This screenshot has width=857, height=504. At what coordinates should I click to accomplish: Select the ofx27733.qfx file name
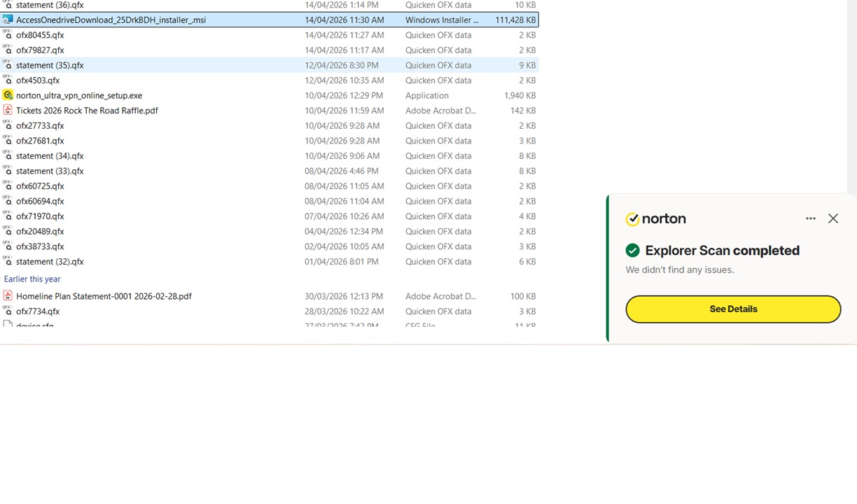[x=40, y=126]
